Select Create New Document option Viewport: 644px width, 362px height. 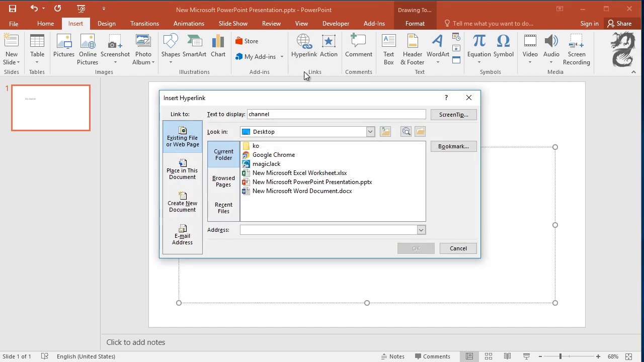point(183,202)
